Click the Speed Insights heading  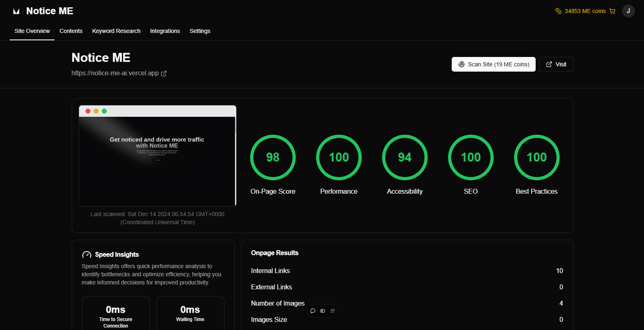tap(117, 254)
